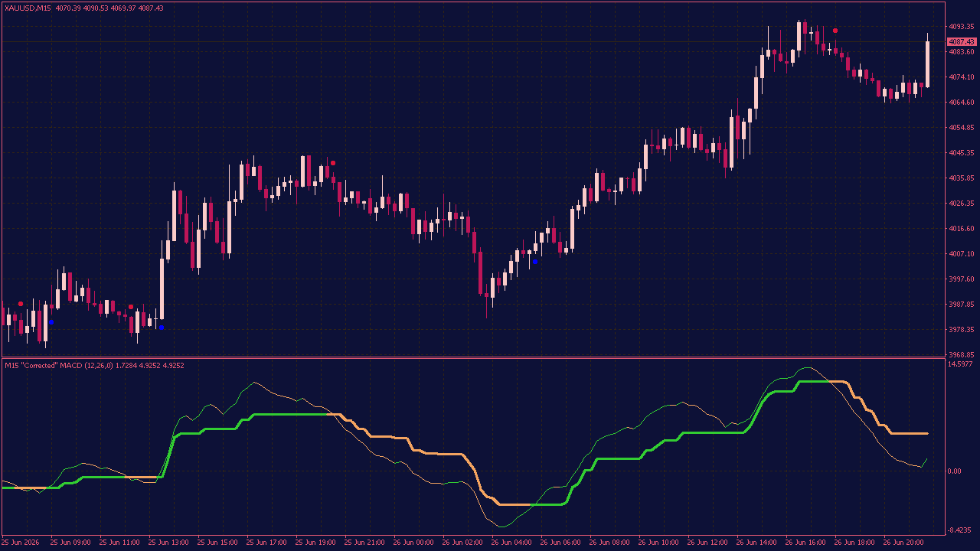
Task: Click the 26 Jun 04:00 time label
Action: [x=512, y=542]
